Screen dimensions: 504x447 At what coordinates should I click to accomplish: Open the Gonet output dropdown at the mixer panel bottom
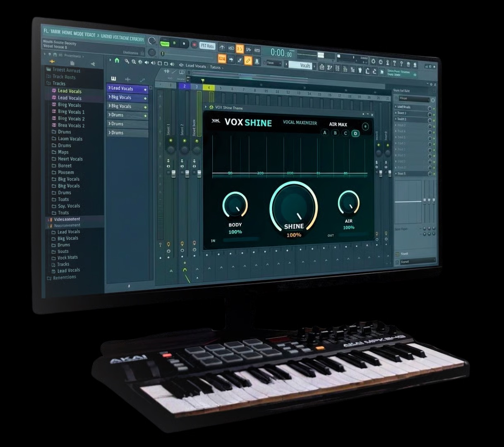point(418,262)
